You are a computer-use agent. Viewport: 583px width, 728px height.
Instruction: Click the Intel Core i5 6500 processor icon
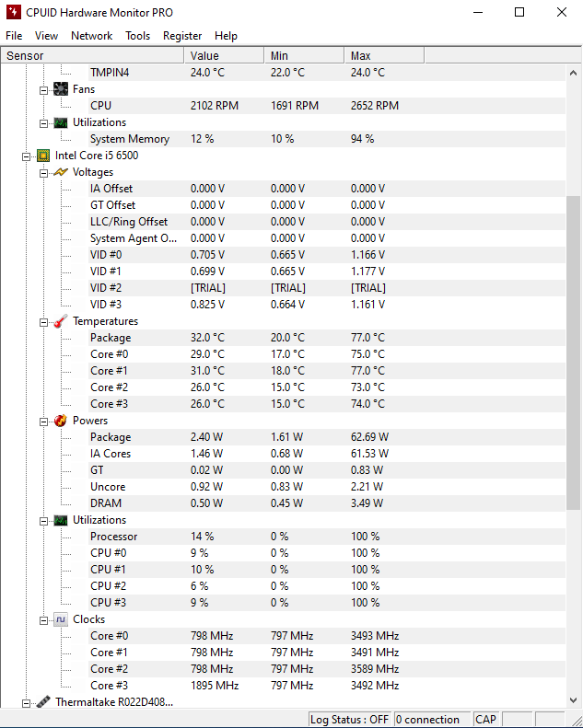coord(43,156)
